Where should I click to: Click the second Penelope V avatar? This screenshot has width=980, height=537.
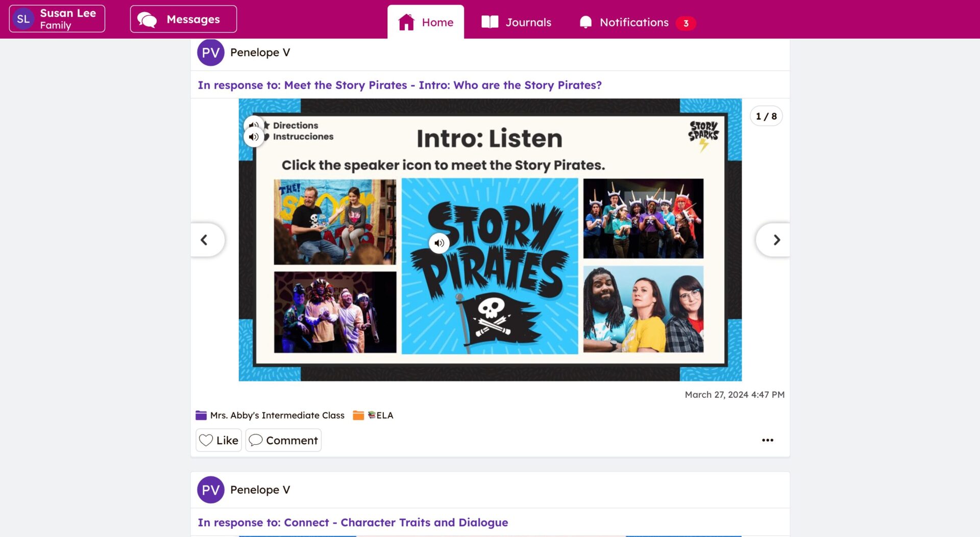pyautogui.click(x=211, y=490)
